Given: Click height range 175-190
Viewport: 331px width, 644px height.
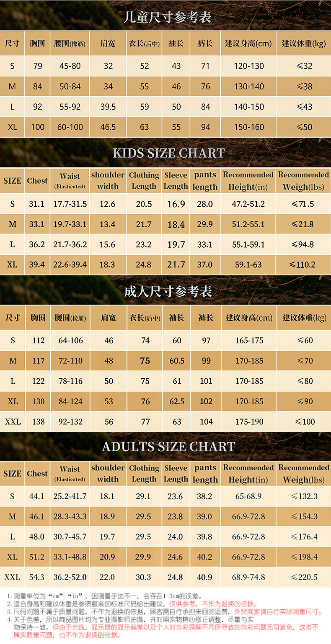Looking at the screenshot, I should [x=249, y=422].
